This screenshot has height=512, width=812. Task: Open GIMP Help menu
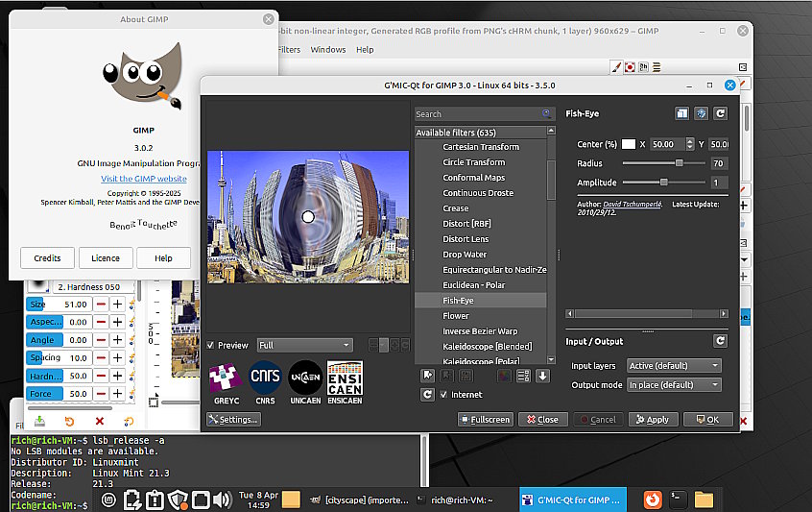tap(365, 50)
